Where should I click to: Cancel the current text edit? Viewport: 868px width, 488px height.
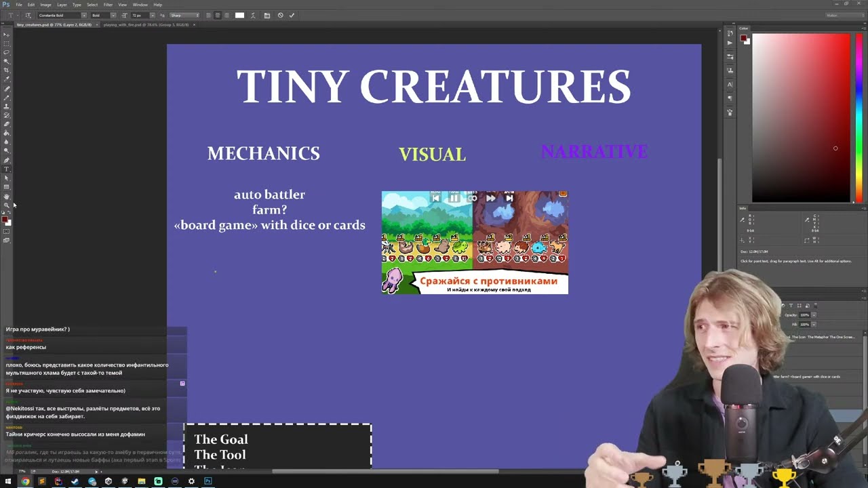tap(281, 16)
